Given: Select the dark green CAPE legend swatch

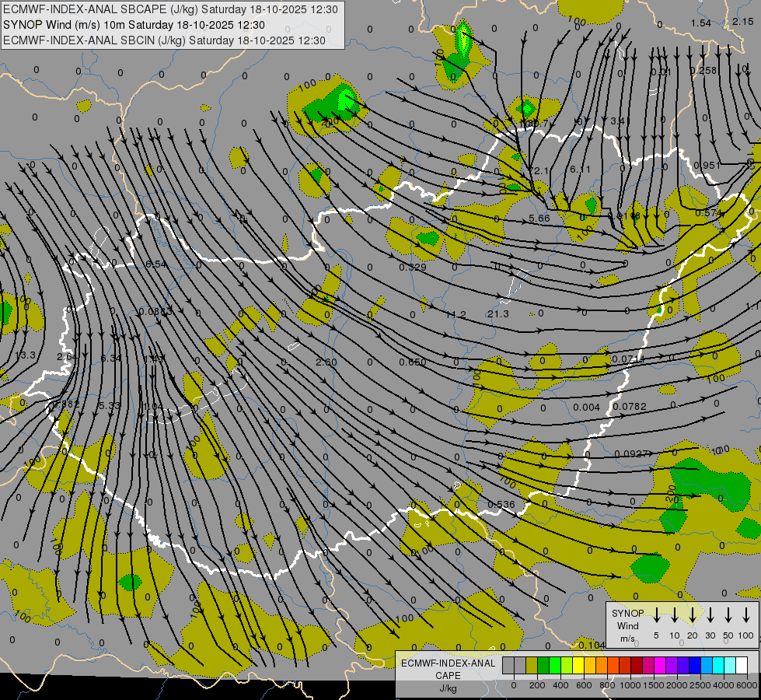Looking at the screenshot, I should (x=543, y=665).
